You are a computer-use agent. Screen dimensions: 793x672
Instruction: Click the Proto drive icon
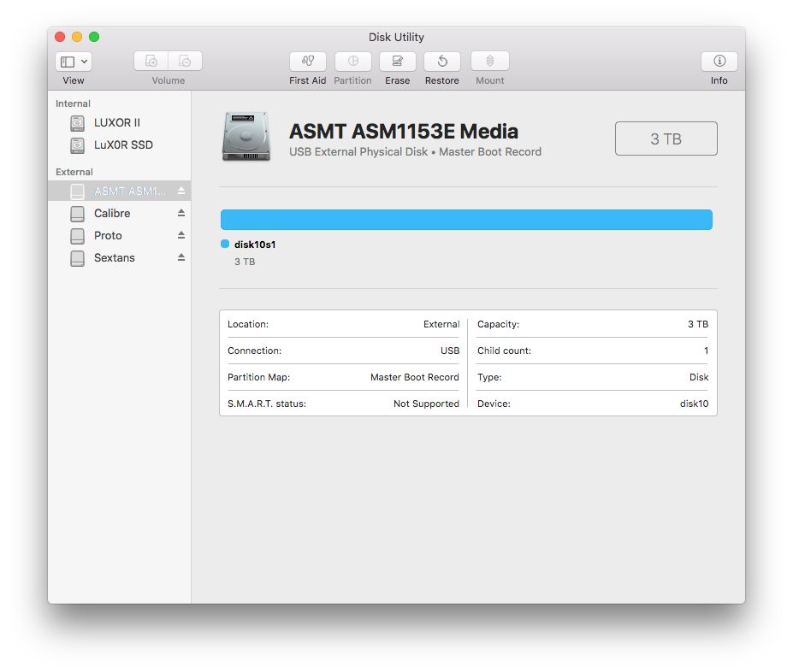[77, 236]
